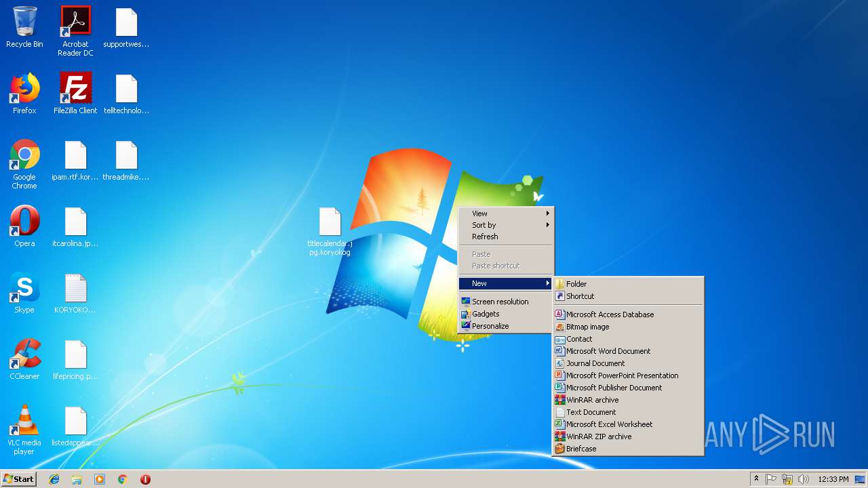Image resolution: width=868 pixels, height=488 pixels.
Task: Create new Microsoft Publisher Document
Action: pyautogui.click(x=628, y=388)
